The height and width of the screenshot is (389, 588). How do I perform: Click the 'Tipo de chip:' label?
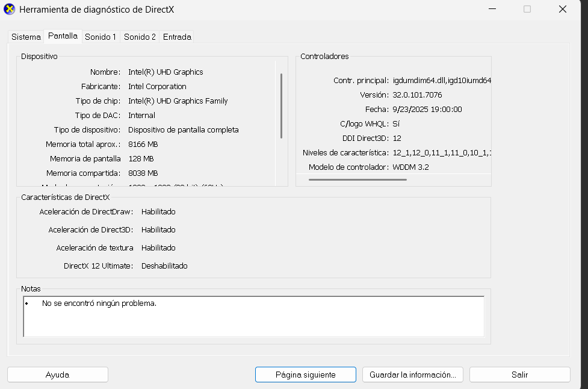pyautogui.click(x=98, y=101)
